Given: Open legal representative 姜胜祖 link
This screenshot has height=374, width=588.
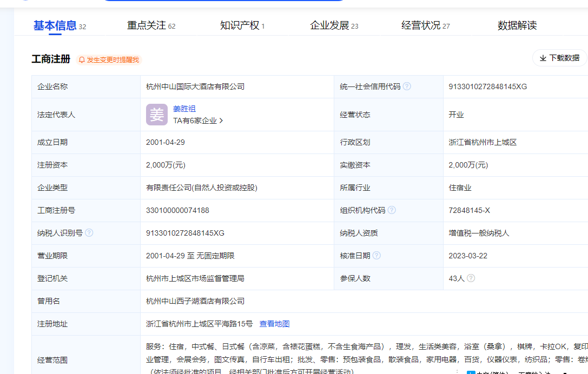Looking at the screenshot, I should click(184, 109).
